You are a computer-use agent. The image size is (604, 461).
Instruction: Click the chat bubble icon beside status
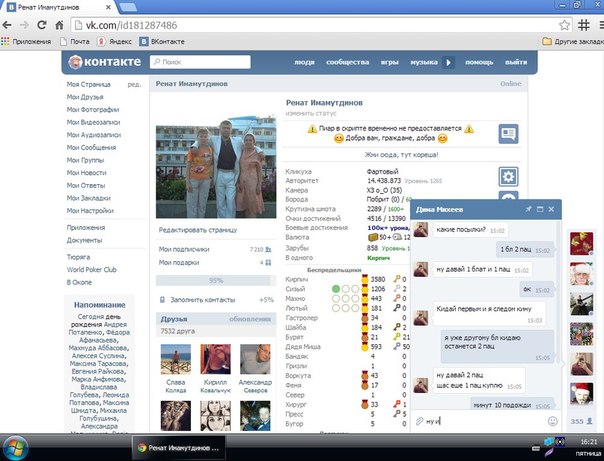point(508,134)
